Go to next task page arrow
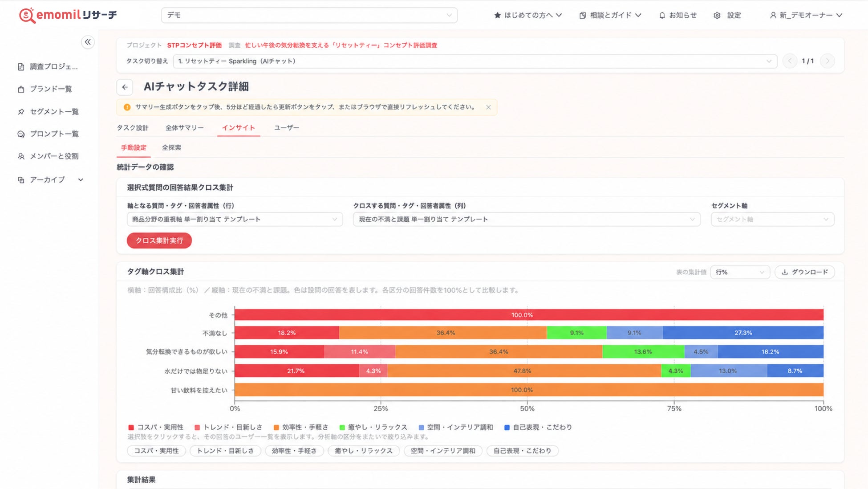 pos(827,61)
